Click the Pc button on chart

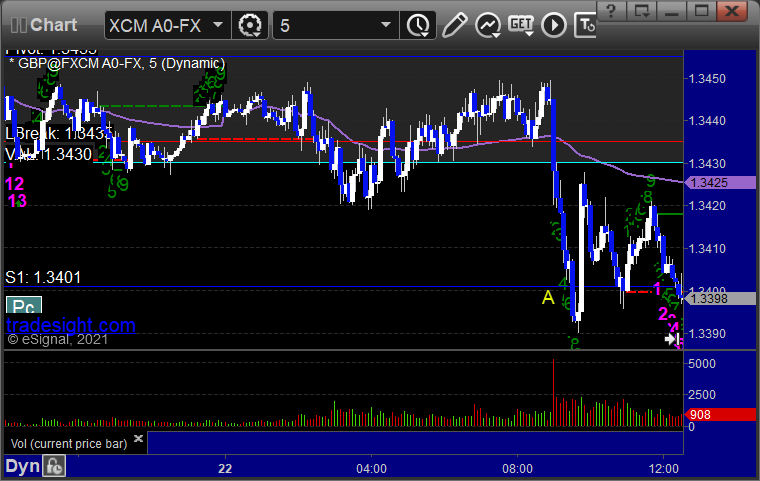click(24, 305)
